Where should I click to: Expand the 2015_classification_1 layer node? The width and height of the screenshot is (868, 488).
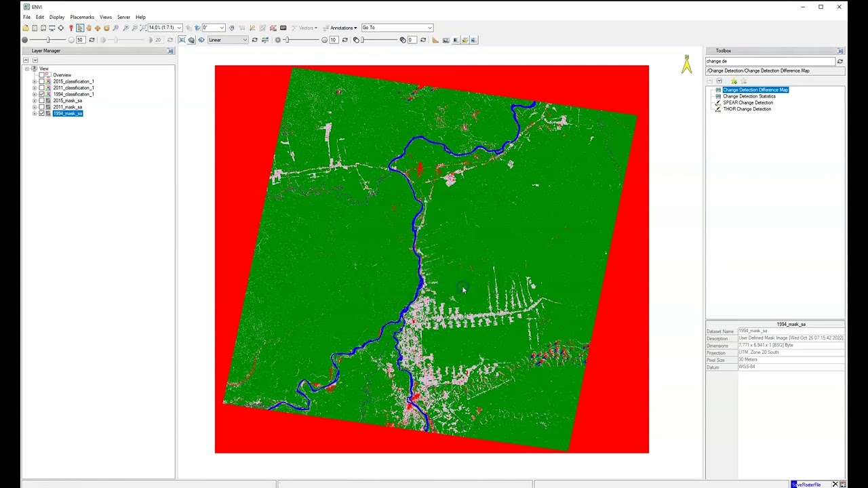pos(35,81)
